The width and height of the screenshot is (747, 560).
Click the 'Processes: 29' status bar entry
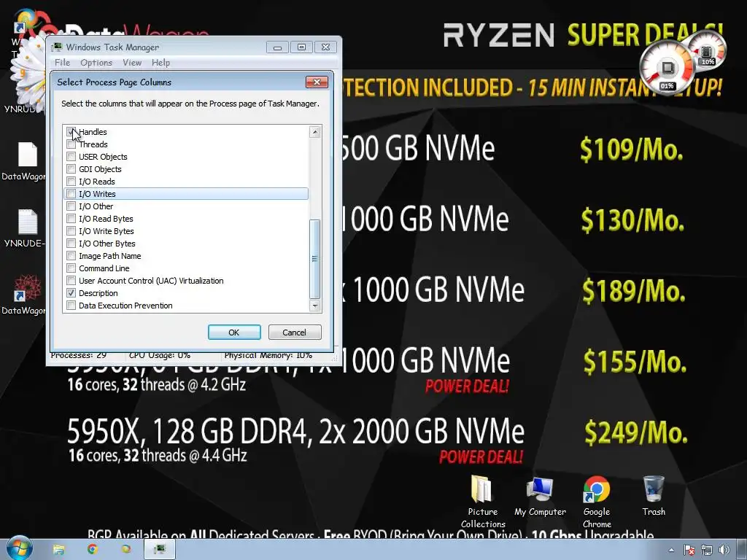pos(79,356)
